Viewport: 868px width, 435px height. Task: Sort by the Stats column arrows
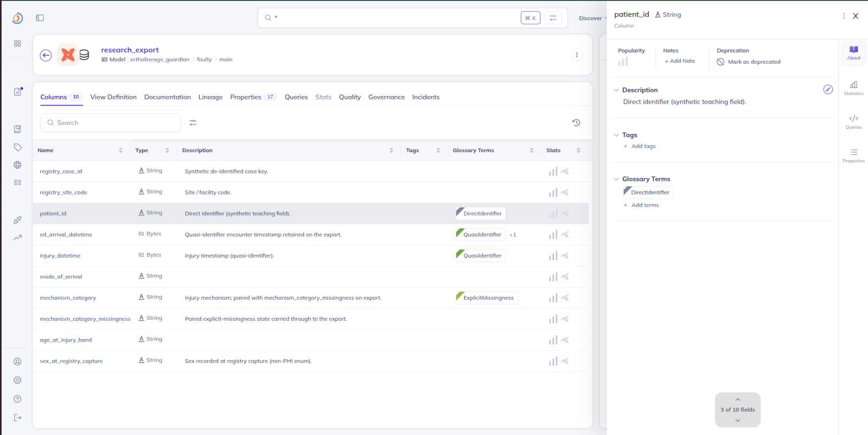click(x=578, y=151)
